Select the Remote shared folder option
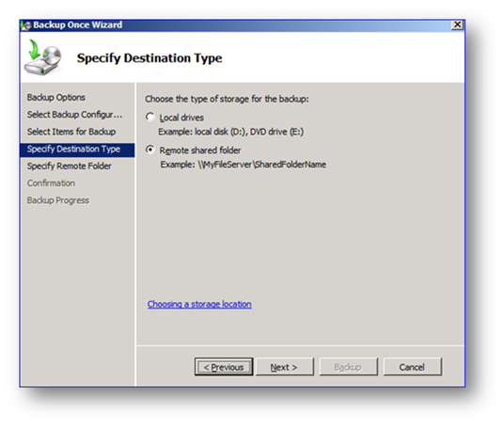This screenshot has width=504, height=426. (150, 150)
